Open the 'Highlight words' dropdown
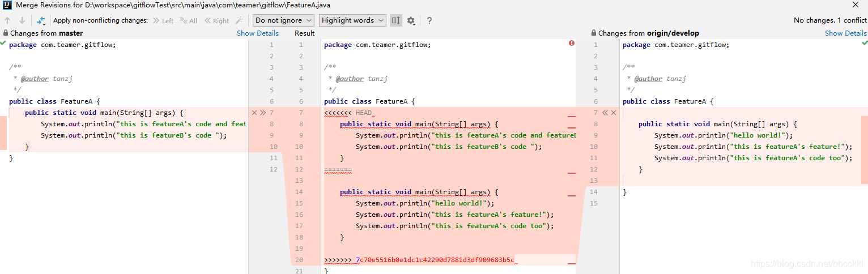Screen dimensions: 868x274 tap(352, 20)
